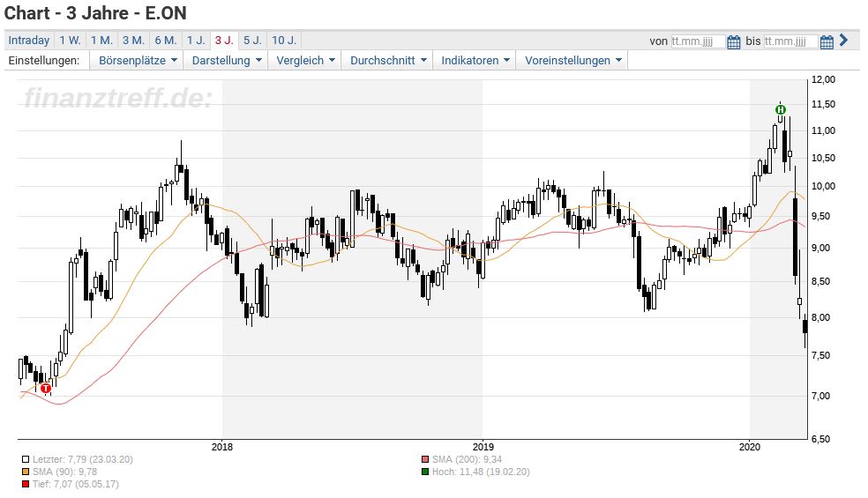Expand the Börsenplätze dropdown
This screenshot has width=868, height=498.
138,60
